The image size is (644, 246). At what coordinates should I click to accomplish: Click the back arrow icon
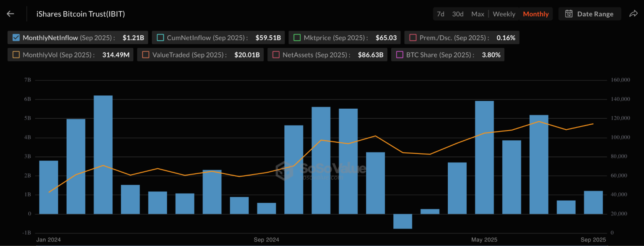point(10,14)
